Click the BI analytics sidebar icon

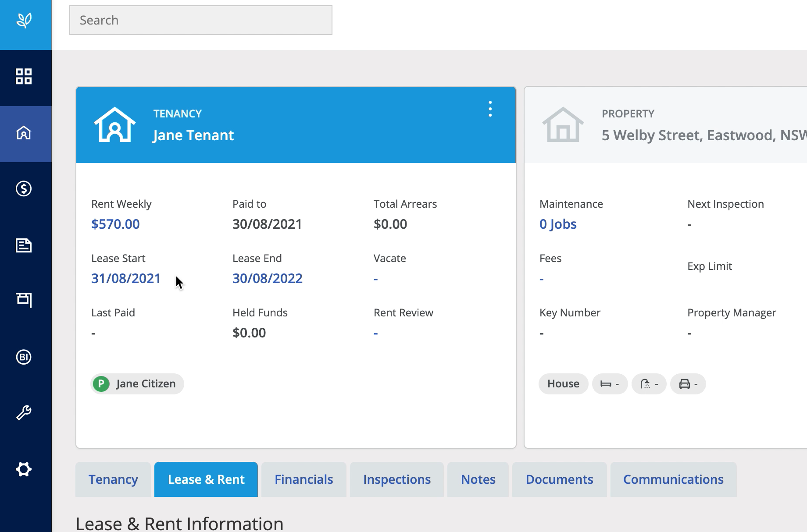(x=24, y=357)
